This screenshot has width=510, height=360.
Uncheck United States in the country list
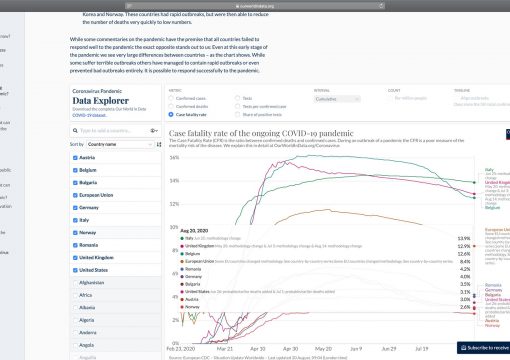(75, 270)
